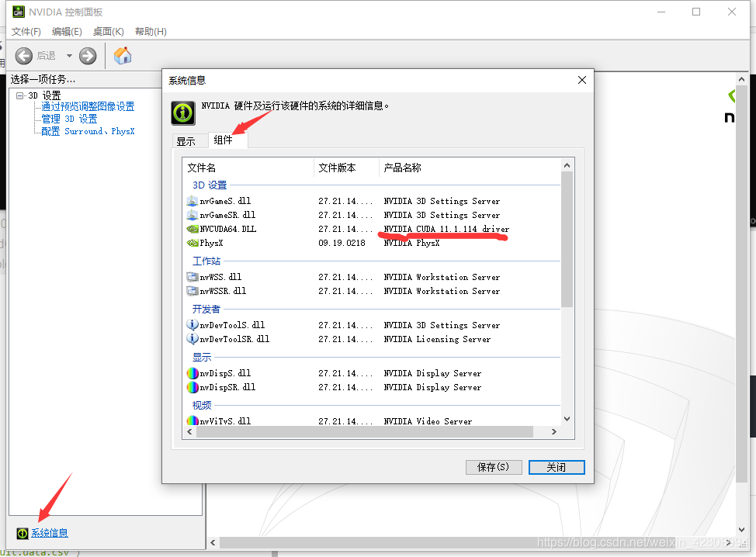Select 'NVIDIA CUDA 11.1.114 driver' product text

[x=446, y=229]
